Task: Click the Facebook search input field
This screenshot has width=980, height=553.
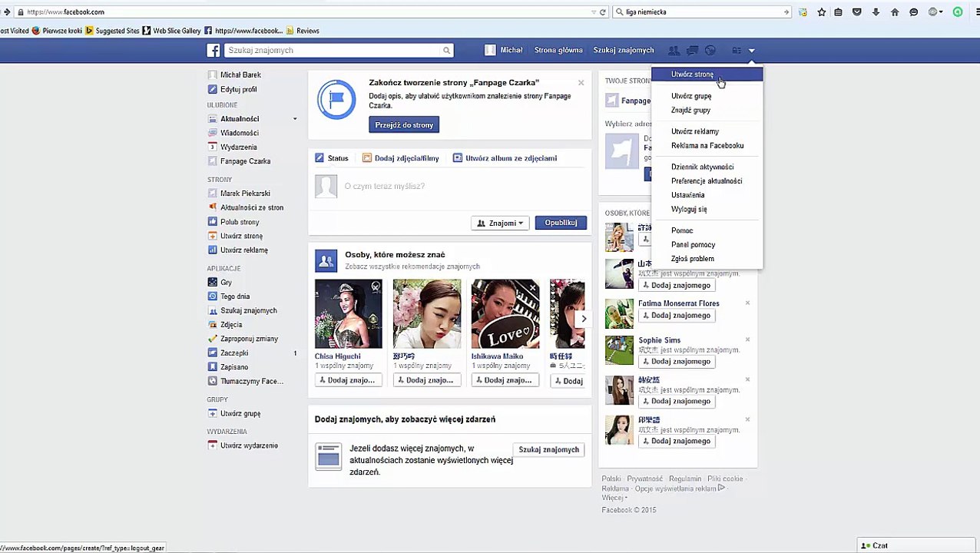Action: pos(333,51)
